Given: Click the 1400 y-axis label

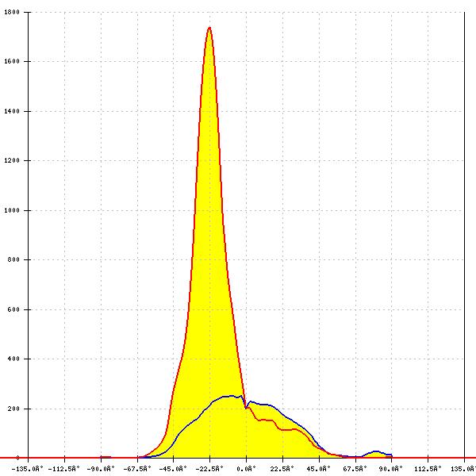Looking at the screenshot, I should click(x=12, y=111).
